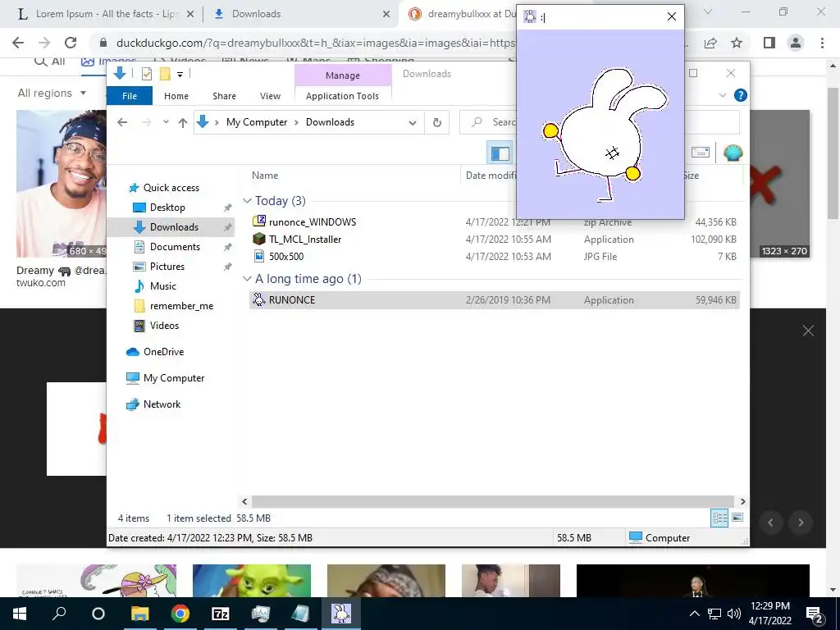Go back in Explorer navigation
The width and height of the screenshot is (840, 630).
[x=122, y=123]
